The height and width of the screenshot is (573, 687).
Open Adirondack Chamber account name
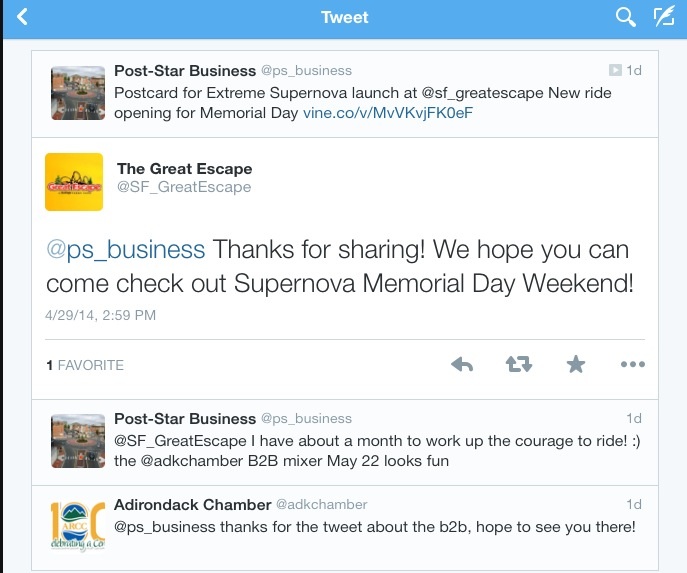193,505
